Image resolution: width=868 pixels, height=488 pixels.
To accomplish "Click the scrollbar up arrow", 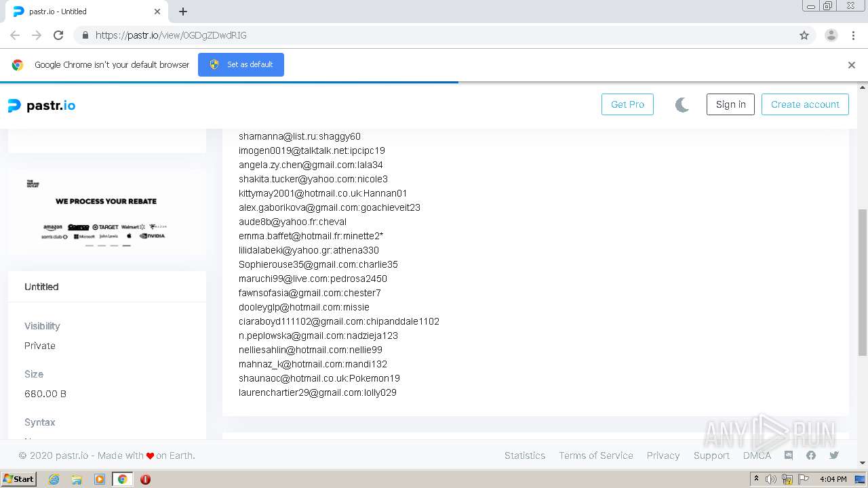I will 863,87.
